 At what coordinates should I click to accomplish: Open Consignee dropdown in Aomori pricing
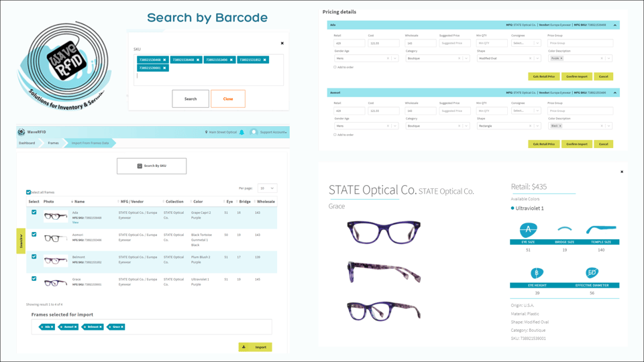[x=526, y=111]
